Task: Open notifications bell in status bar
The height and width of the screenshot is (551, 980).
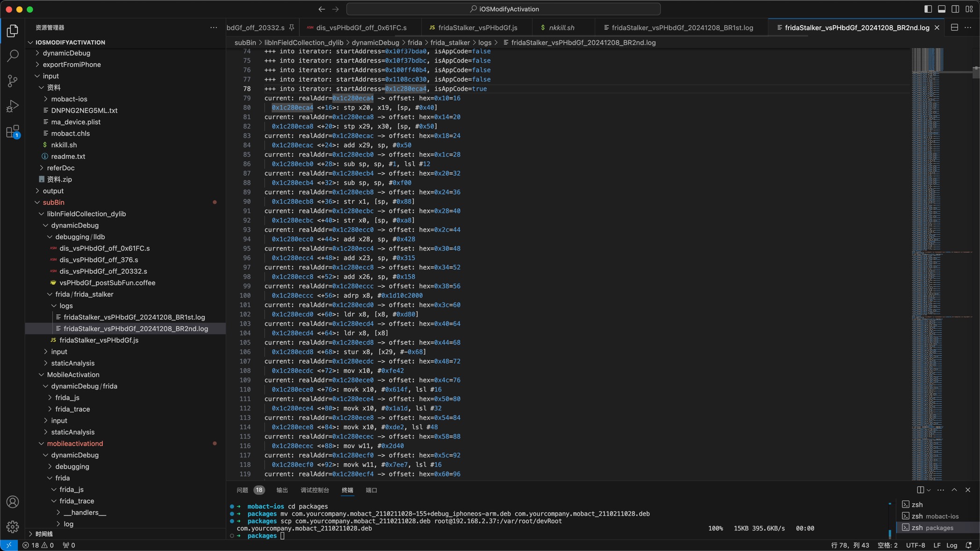Action: (x=969, y=545)
